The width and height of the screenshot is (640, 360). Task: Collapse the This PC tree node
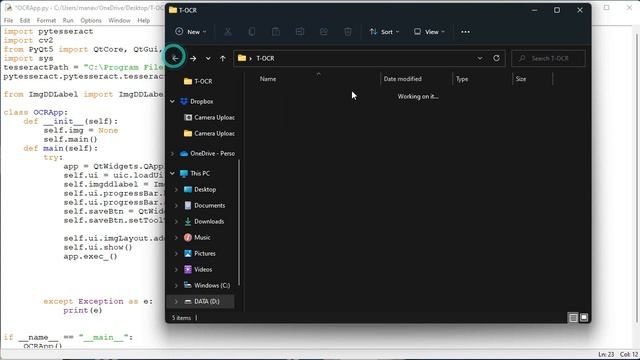click(172, 173)
